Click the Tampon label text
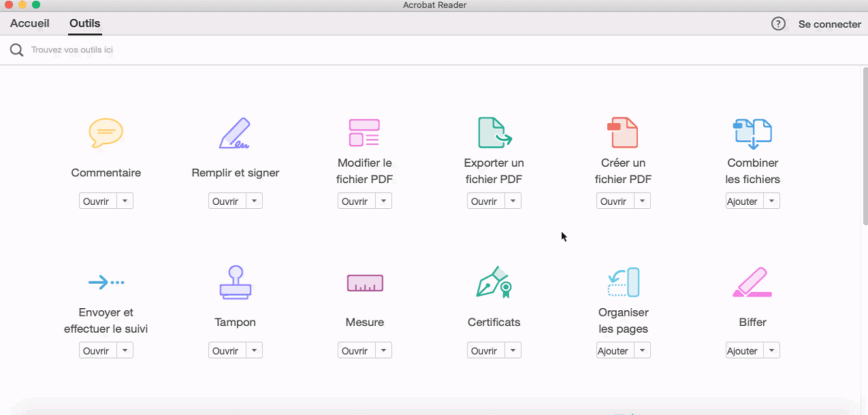This screenshot has height=415, width=868. coord(236,322)
